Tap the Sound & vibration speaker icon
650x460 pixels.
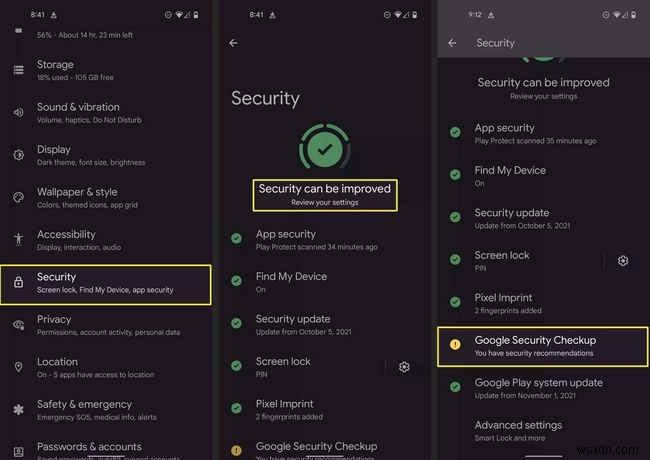(19, 112)
